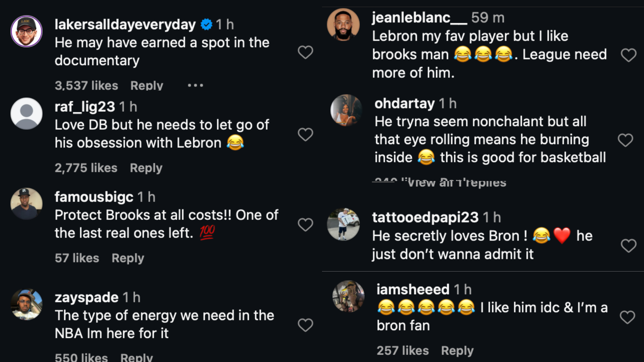Image resolution: width=644 pixels, height=362 pixels.
Task: Like zayspade's comment about NBA energy
Action: [x=305, y=325]
